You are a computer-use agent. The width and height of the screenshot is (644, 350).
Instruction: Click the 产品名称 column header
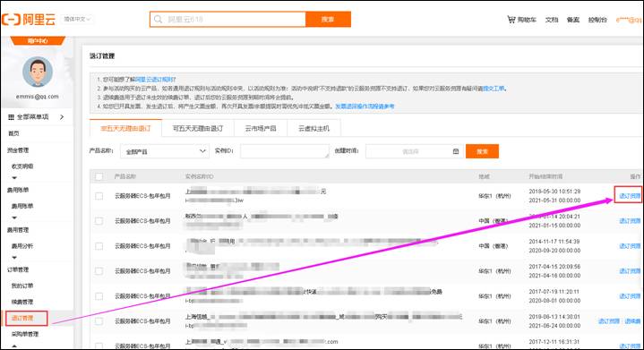(125, 176)
